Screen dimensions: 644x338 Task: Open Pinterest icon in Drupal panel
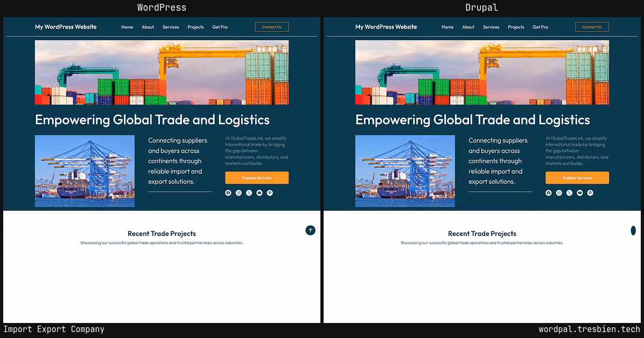[590, 193]
